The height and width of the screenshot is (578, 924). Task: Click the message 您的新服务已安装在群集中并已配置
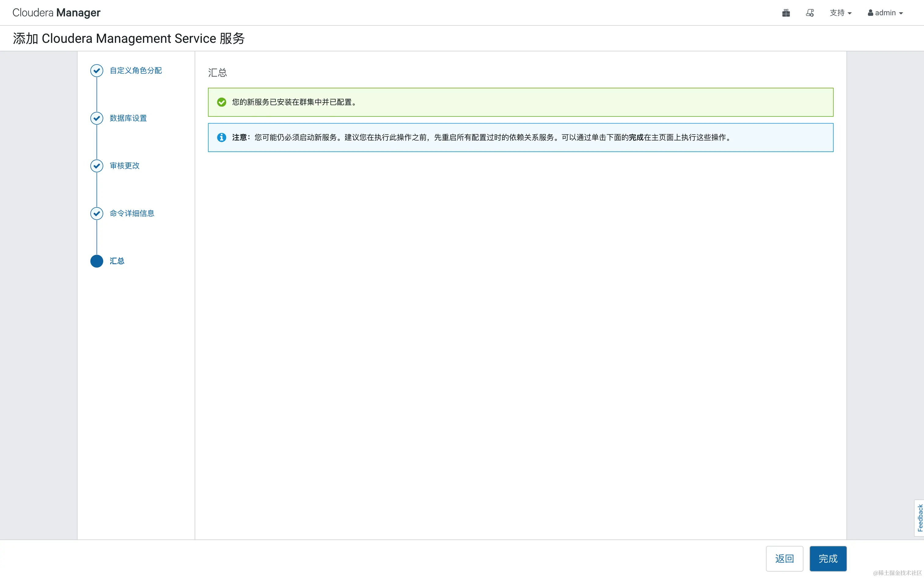295,102
